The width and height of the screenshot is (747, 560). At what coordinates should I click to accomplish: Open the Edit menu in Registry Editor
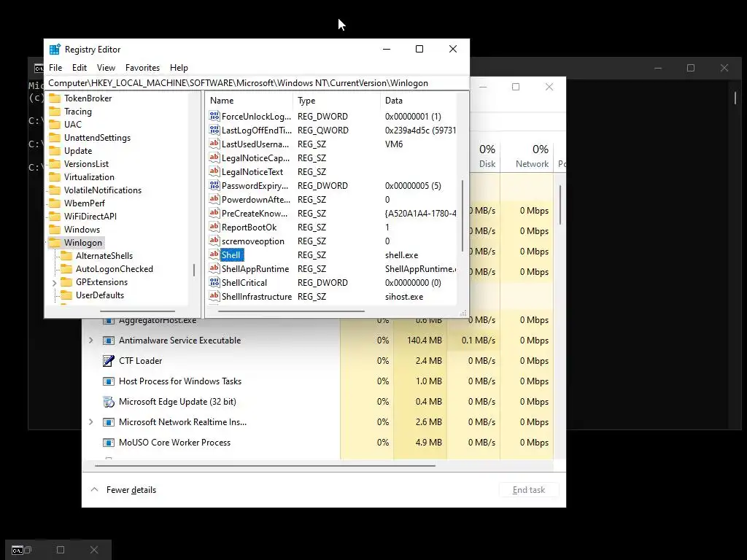coord(79,68)
